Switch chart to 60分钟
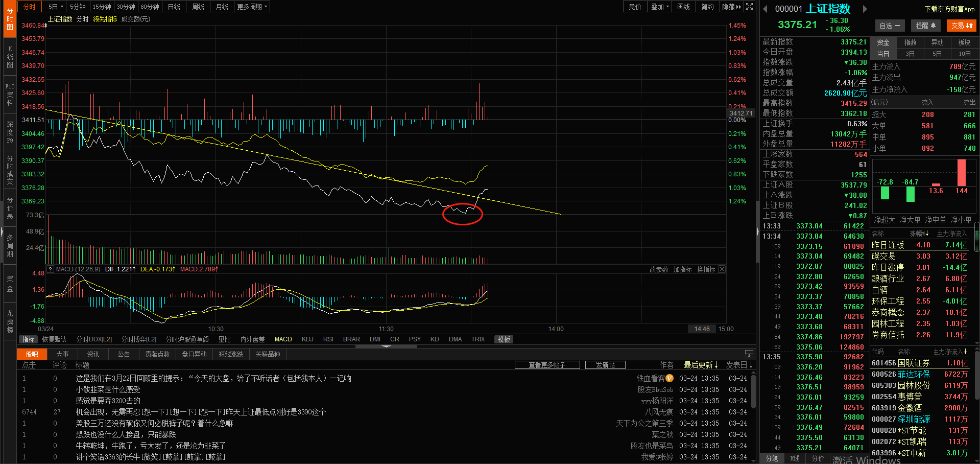The height and width of the screenshot is (464, 980). coord(150,7)
